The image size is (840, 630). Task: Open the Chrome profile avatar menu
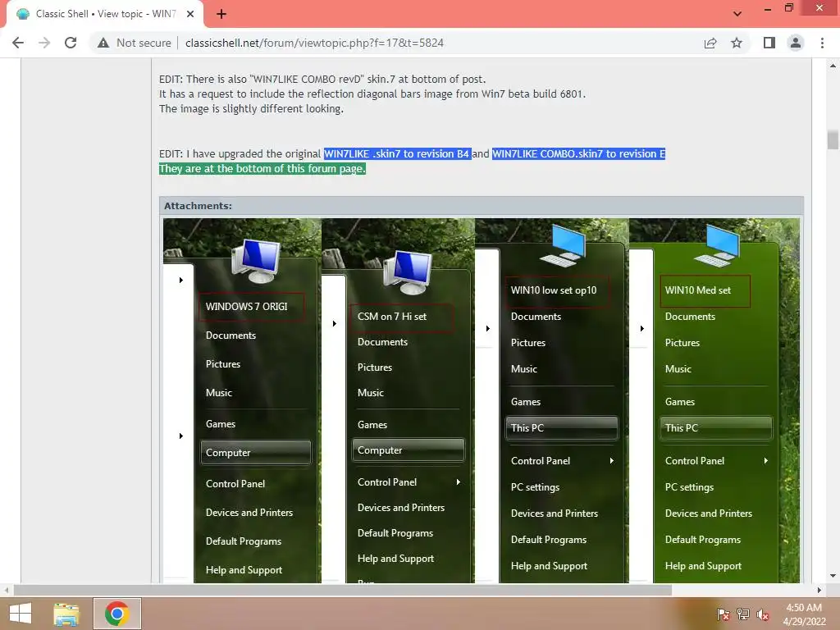(796, 43)
